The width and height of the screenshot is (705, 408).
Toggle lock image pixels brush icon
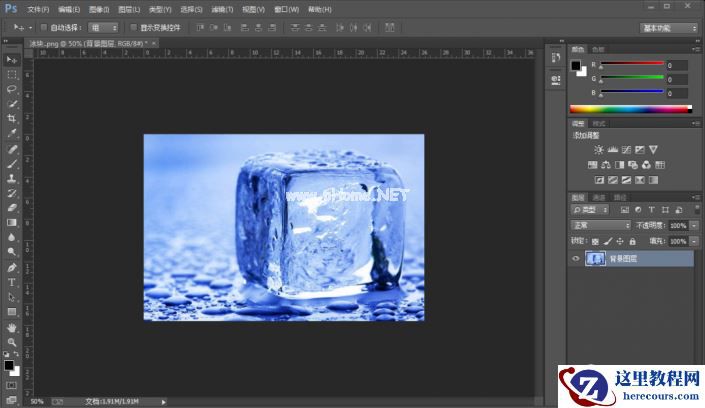coord(608,242)
